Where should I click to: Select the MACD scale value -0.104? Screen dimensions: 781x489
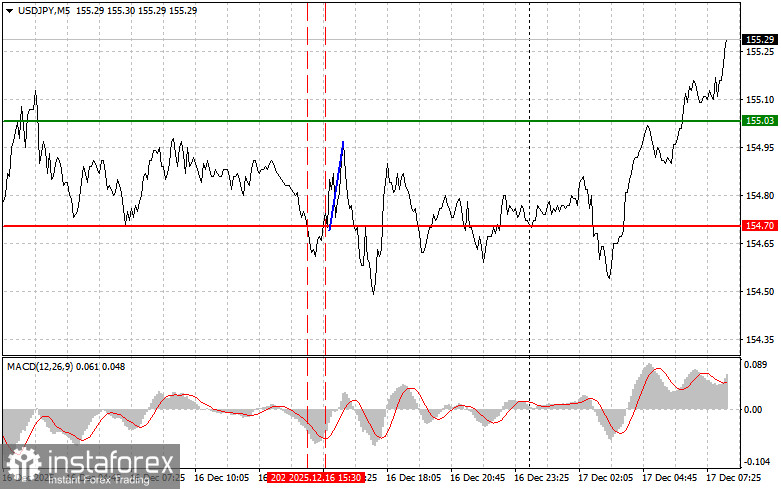coord(756,462)
